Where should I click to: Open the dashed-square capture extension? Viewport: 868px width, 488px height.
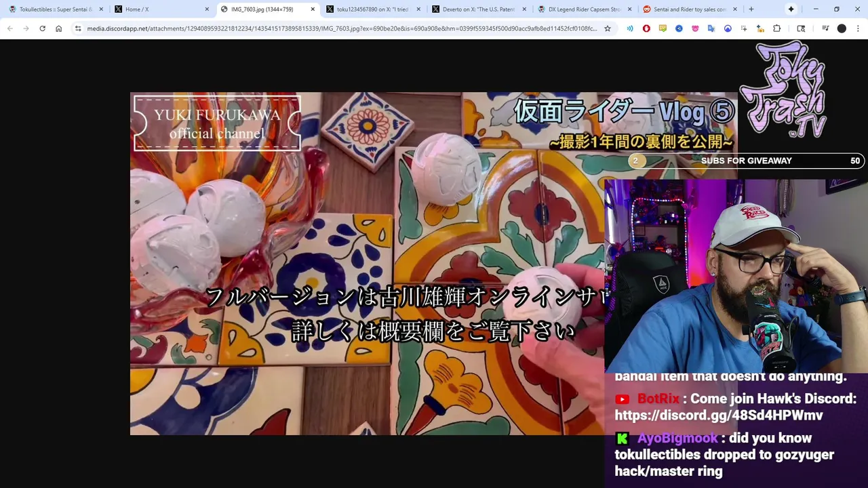coord(744,28)
